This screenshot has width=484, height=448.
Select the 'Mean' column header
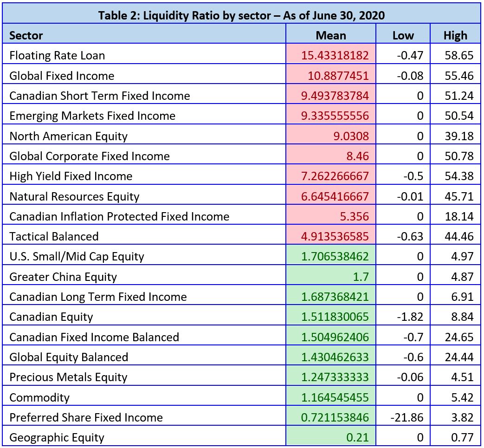330,35
